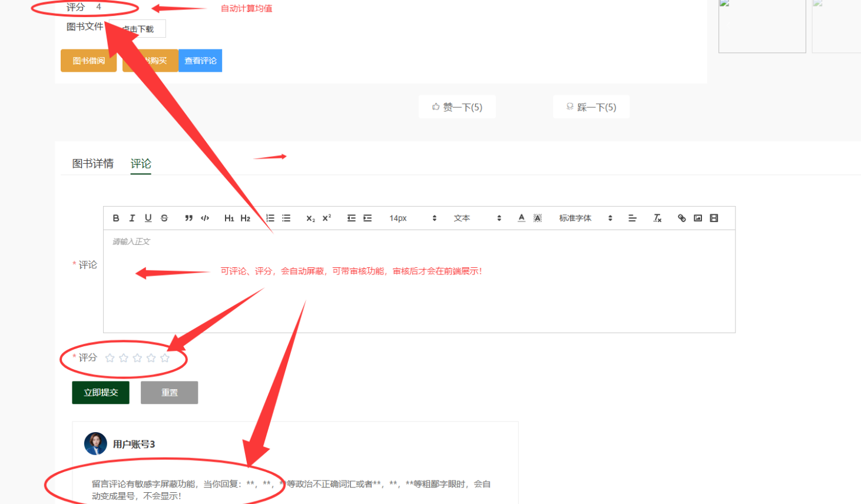This screenshot has height=504, width=861.
Task: Clear text formatting
Action: (657, 218)
